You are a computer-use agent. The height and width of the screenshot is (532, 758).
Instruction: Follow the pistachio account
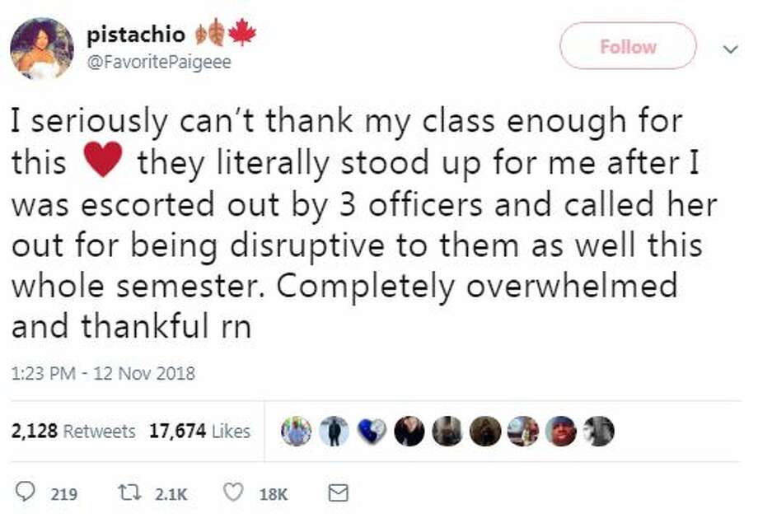click(x=628, y=46)
